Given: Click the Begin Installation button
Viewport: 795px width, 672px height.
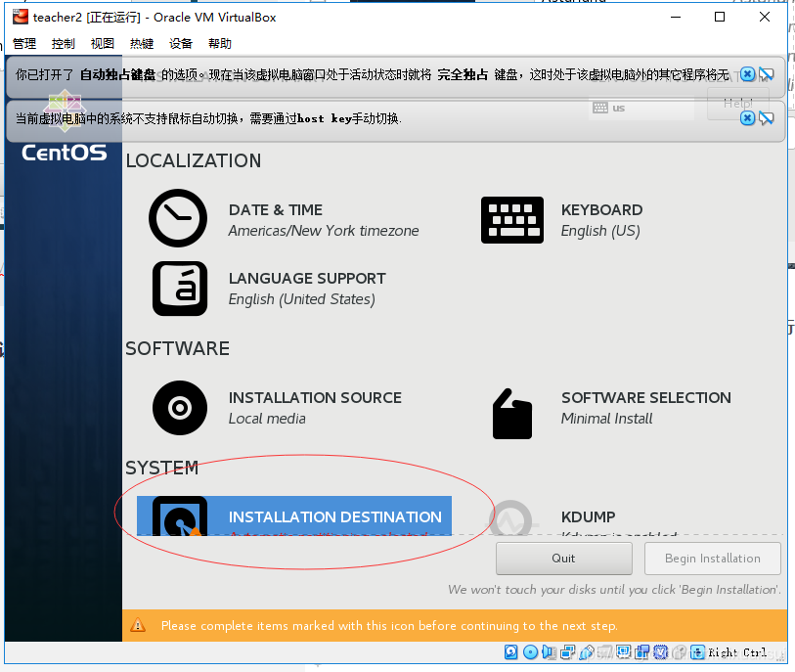Looking at the screenshot, I should tap(712, 559).
